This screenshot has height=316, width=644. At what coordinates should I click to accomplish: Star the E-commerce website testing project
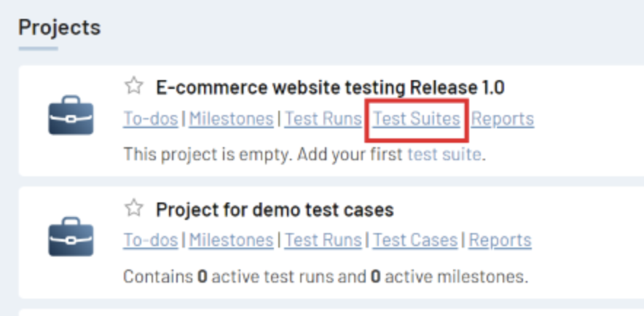[133, 87]
